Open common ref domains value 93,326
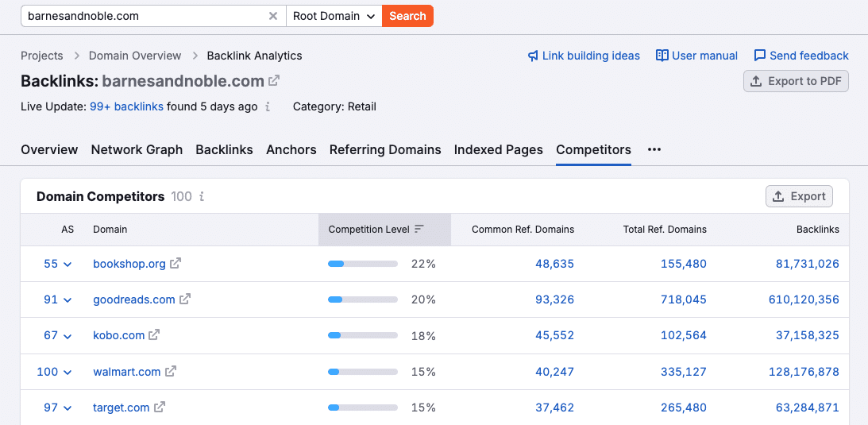Viewport: 868px width, 425px height. (554, 299)
